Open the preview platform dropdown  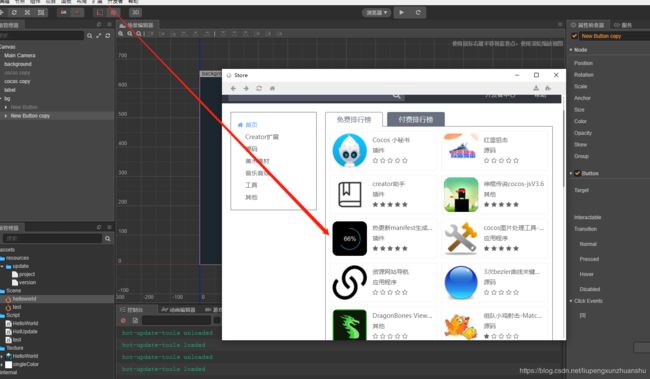tap(376, 13)
